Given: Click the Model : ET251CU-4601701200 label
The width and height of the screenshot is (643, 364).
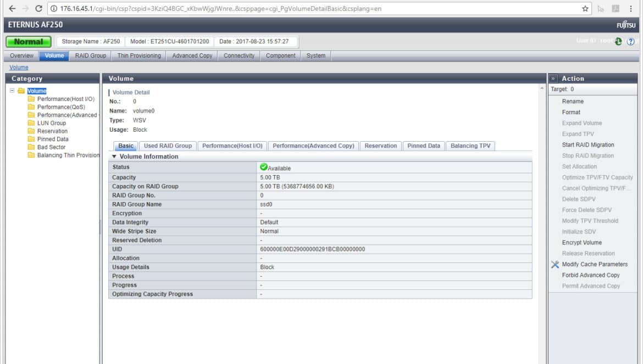Looking at the screenshot, I should click(x=169, y=41).
